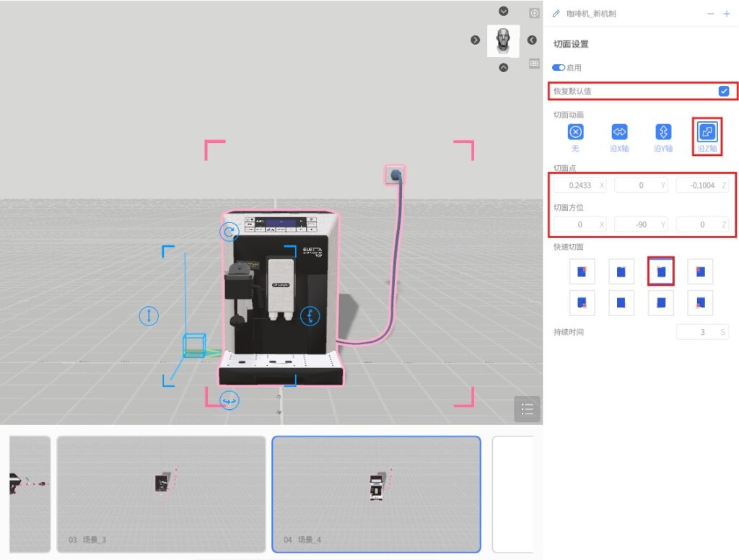
Task: Click the list menu icon in the viewport corner
Action: [527, 409]
